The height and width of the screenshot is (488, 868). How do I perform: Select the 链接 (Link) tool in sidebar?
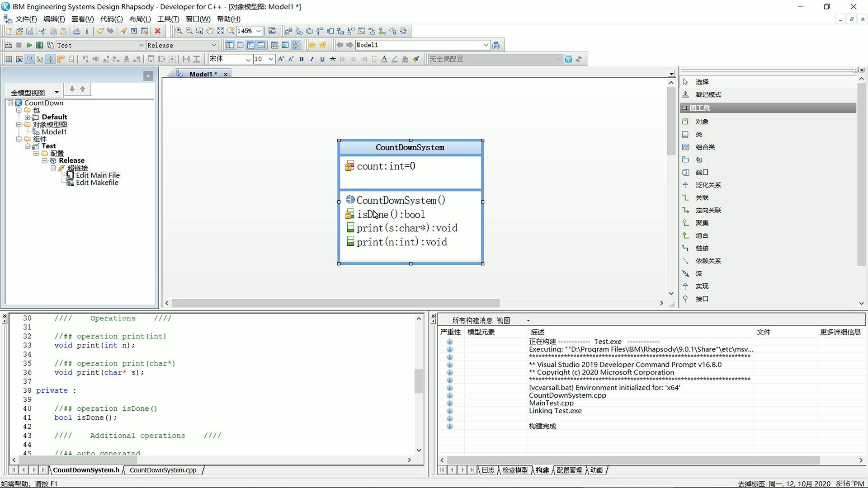point(702,248)
